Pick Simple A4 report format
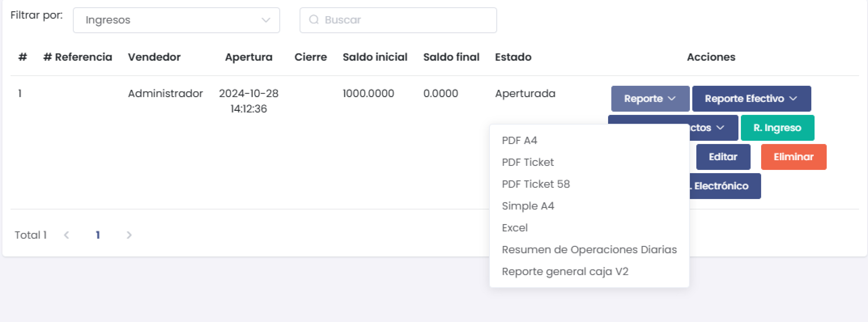 pyautogui.click(x=528, y=205)
